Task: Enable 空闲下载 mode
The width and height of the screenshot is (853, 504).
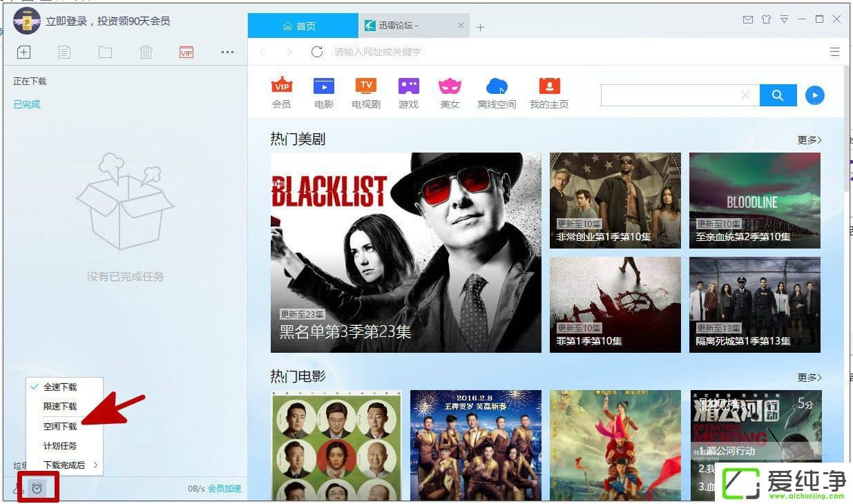Action: click(x=60, y=427)
